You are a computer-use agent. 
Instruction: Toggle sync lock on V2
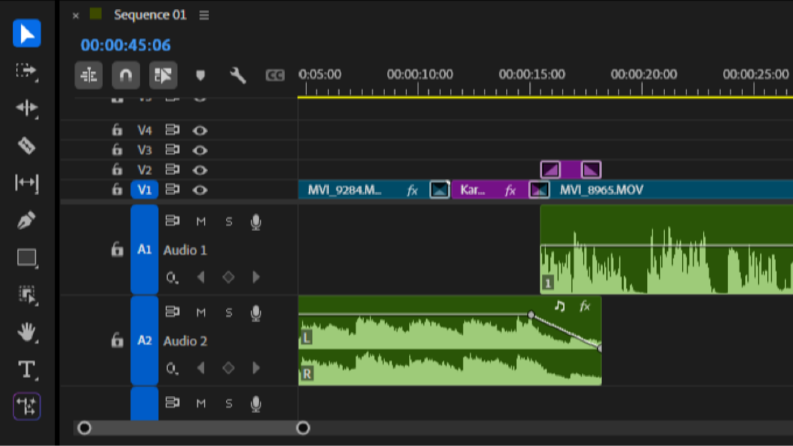(172, 169)
